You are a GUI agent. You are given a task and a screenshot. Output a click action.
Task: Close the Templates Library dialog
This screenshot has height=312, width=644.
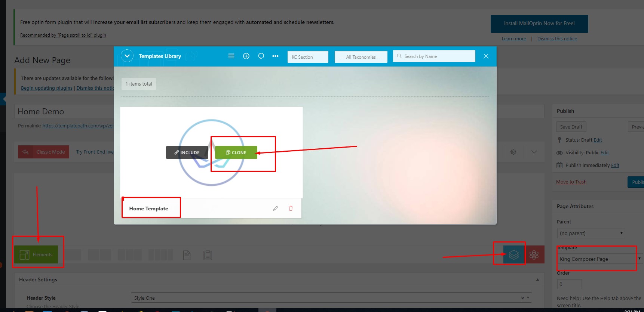486,56
